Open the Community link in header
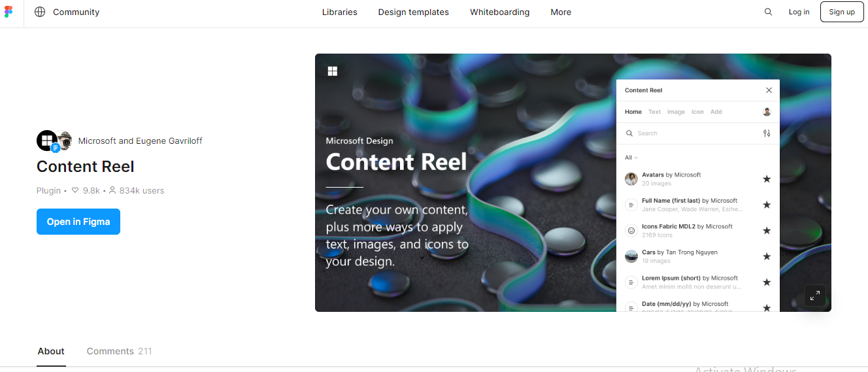Screen dimensions: 868x372 (76, 12)
